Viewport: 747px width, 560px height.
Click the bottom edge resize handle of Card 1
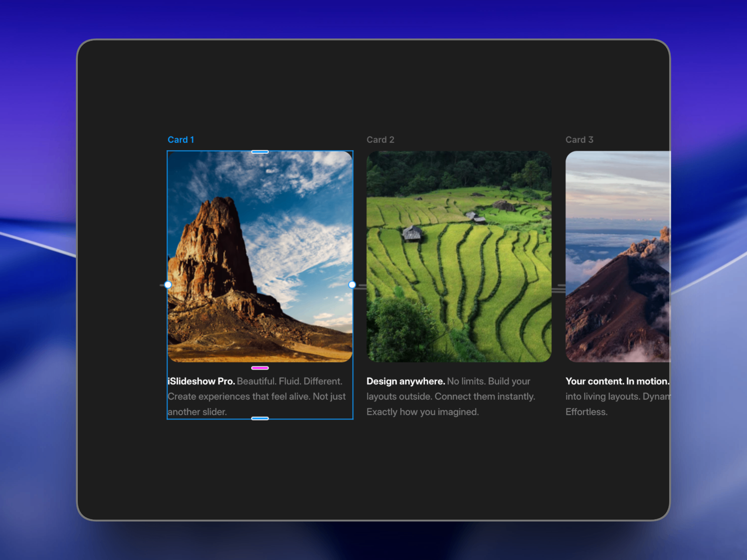pyautogui.click(x=260, y=418)
